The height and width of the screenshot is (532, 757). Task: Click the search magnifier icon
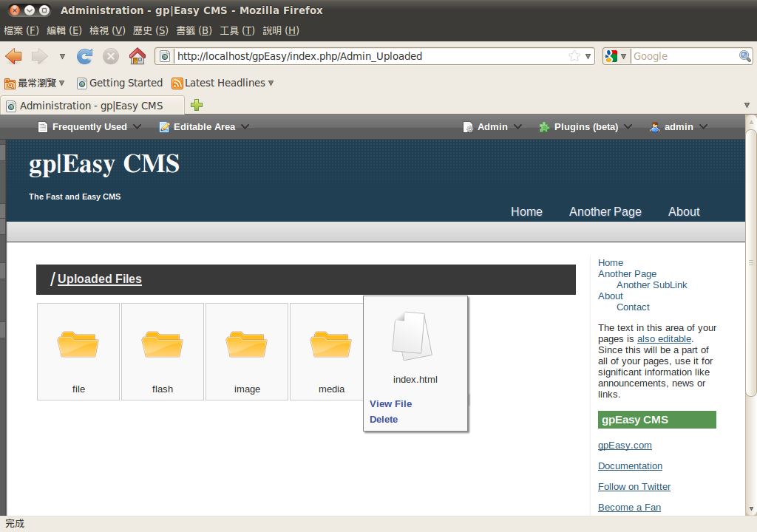tap(745, 56)
